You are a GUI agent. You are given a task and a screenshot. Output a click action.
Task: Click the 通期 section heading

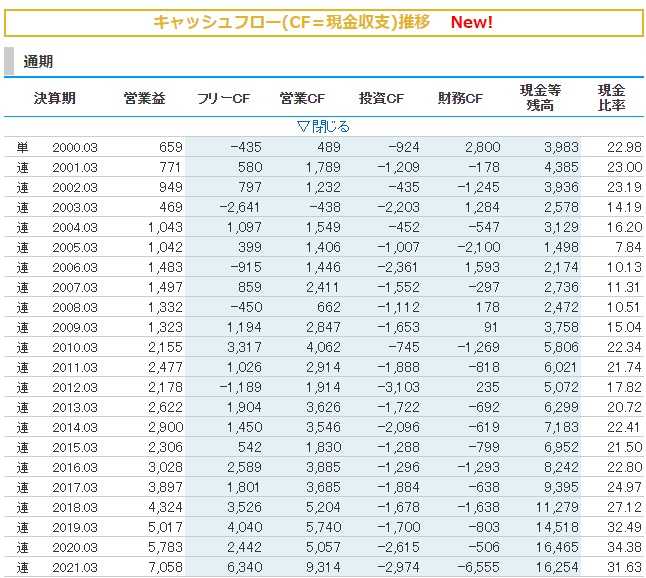point(39,62)
